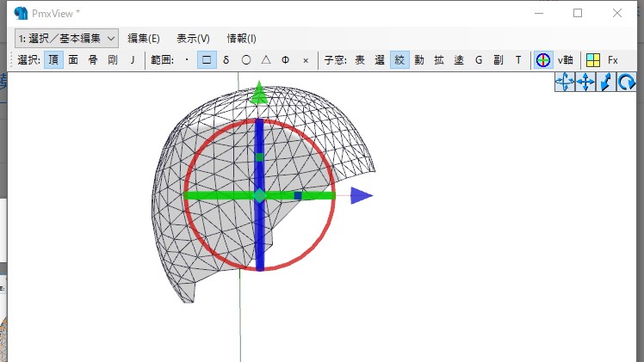Screen dimensions: 644x362
Task: Select the triangle range selection icon
Action: tap(266, 60)
